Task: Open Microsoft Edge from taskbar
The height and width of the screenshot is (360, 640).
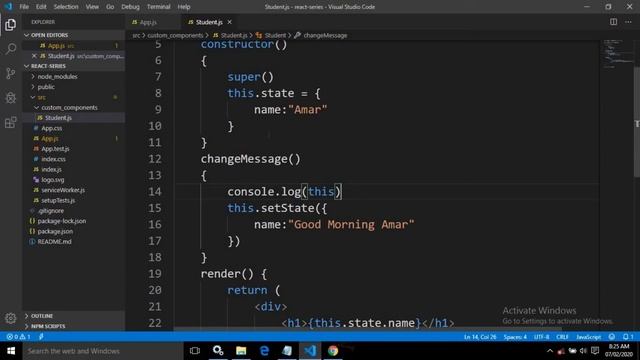Action: pyautogui.click(x=264, y=351)
